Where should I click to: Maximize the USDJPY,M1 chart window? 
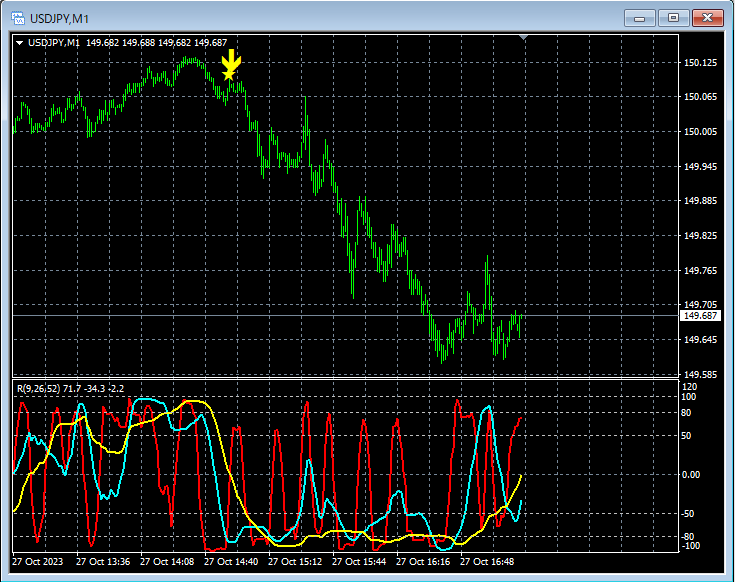(673, 18)
